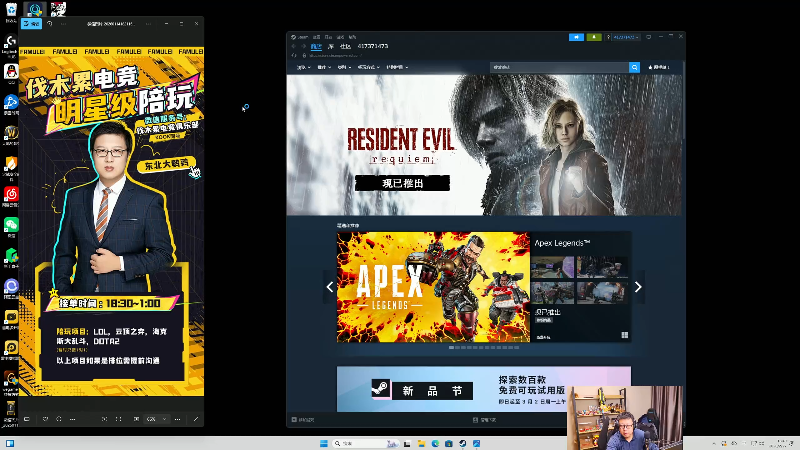Show previous featured game in carousel

tap(330, 287)
